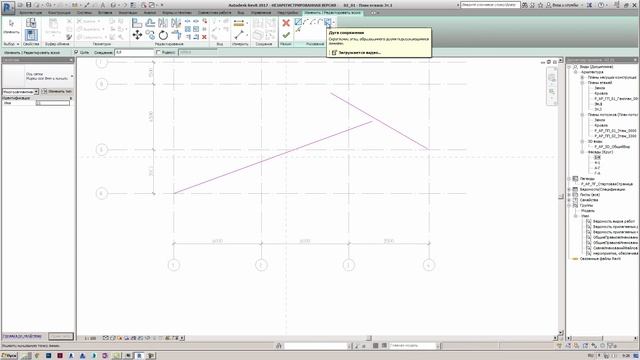
Task: Click the Имя name field in Properties
Action: pyautogui.click(x=53, y=103)
